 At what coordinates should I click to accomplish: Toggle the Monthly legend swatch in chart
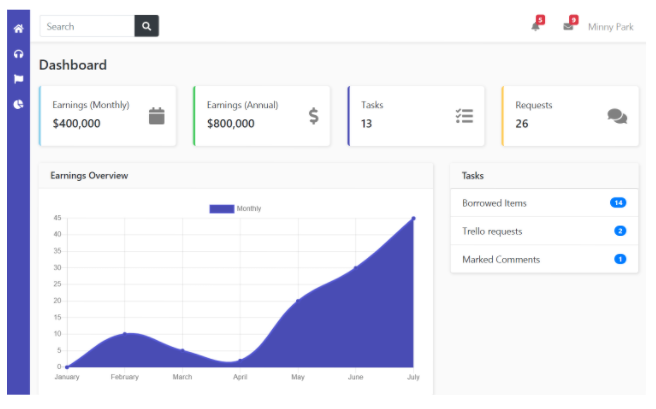click(222, 209)
